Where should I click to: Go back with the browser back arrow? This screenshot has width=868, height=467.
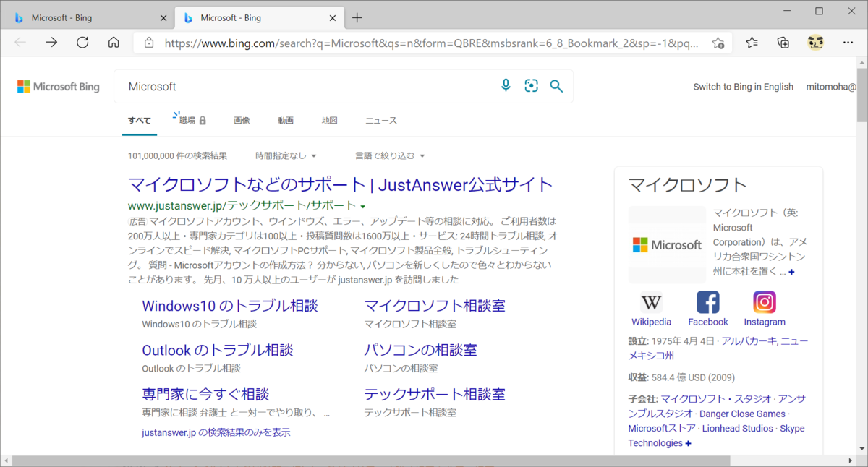[20, 43]
